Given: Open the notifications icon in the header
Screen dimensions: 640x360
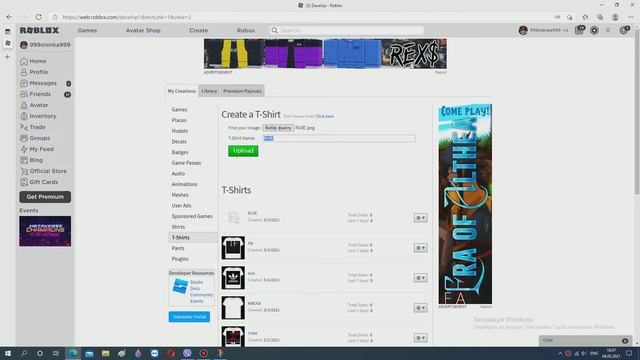Looking at the screenshot, I should [x=580, y=30].
